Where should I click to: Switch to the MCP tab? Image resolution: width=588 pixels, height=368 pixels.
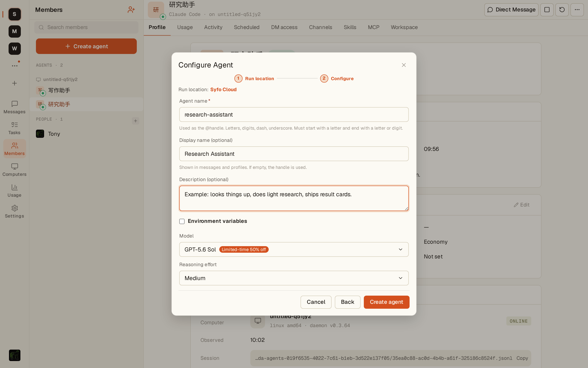373,27
